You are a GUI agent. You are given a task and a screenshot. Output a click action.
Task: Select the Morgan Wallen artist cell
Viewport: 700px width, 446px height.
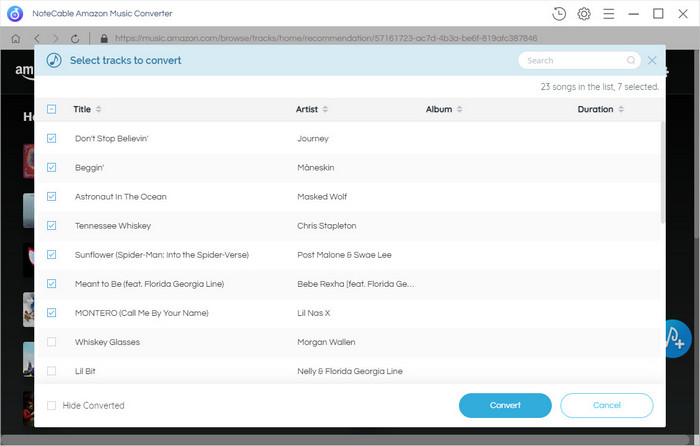[326, 342]
